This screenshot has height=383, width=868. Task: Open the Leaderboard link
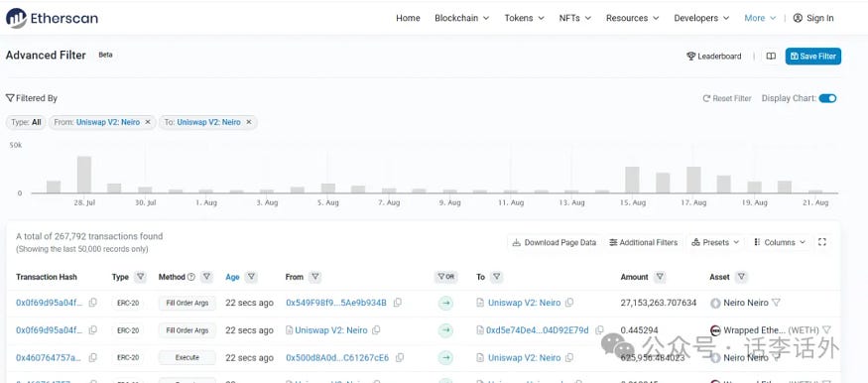pyautogui.click(x=713, y=56)
